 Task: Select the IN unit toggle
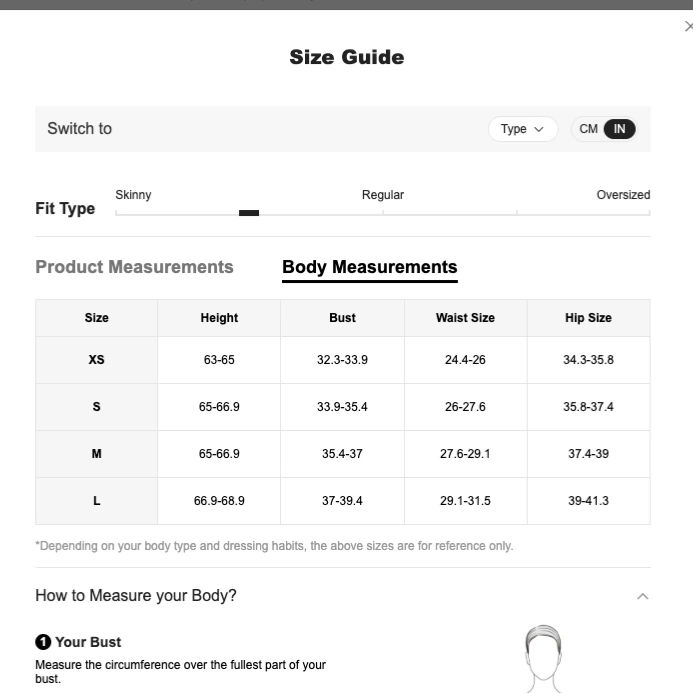(620, 129)
